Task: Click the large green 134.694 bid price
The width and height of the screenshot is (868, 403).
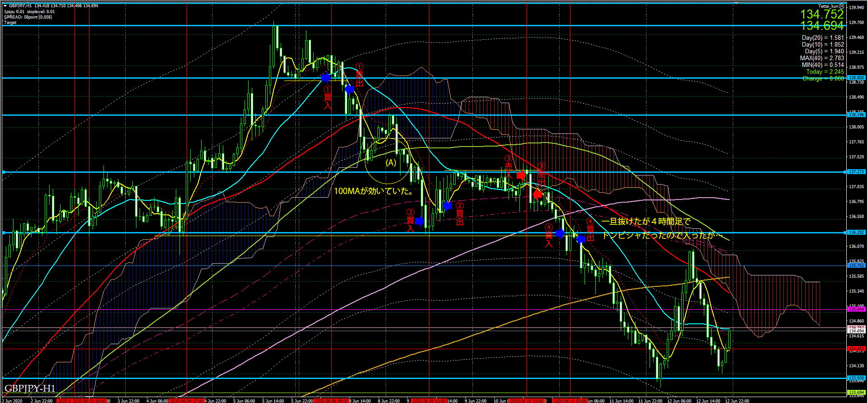Action: tap(822, 26)
